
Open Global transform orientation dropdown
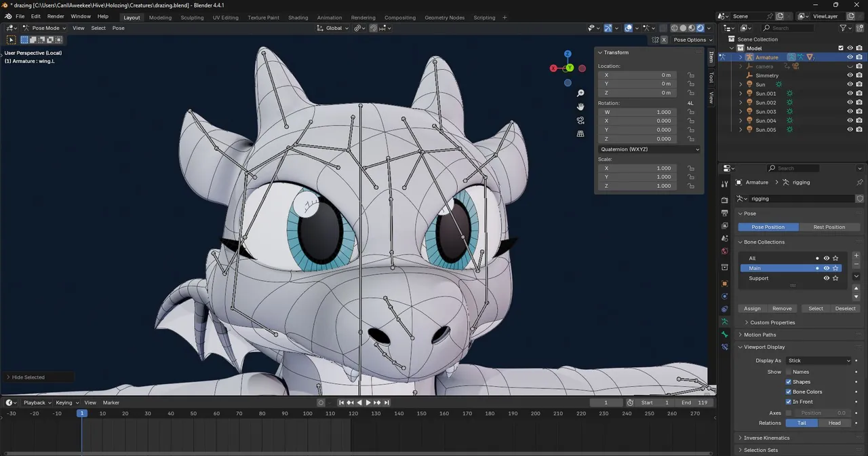[333, 28]
